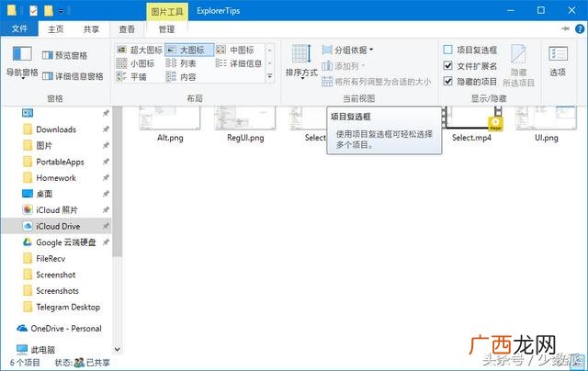Switch to the Manage (管理) tab
The height and width of the screenshot is (371, 588).
166,29
